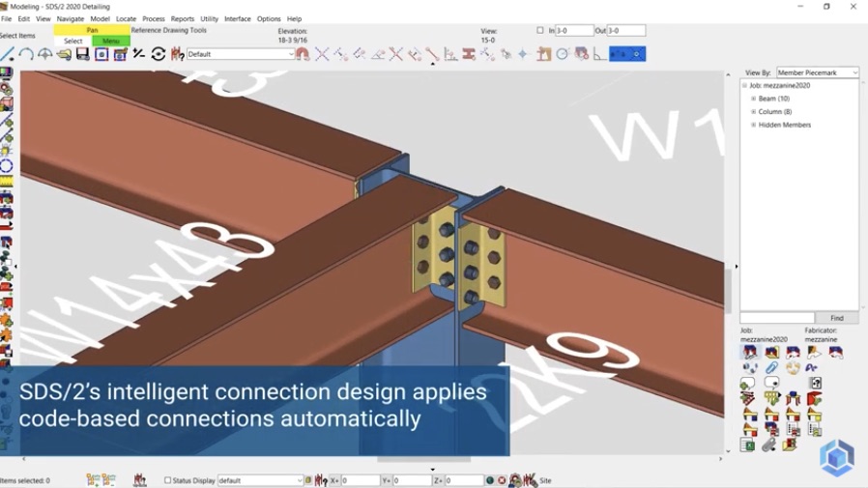Click the red magnet snap icon

coord(303,54)
